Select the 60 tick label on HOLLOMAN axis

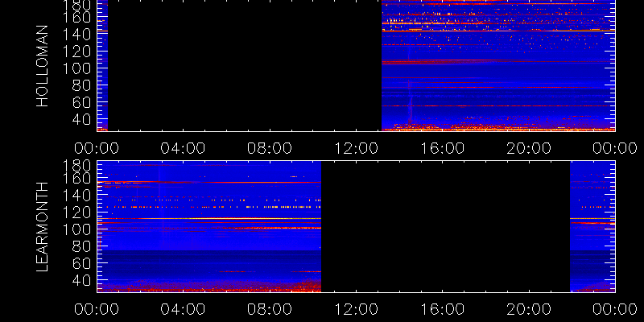click(x=82, y=103)
